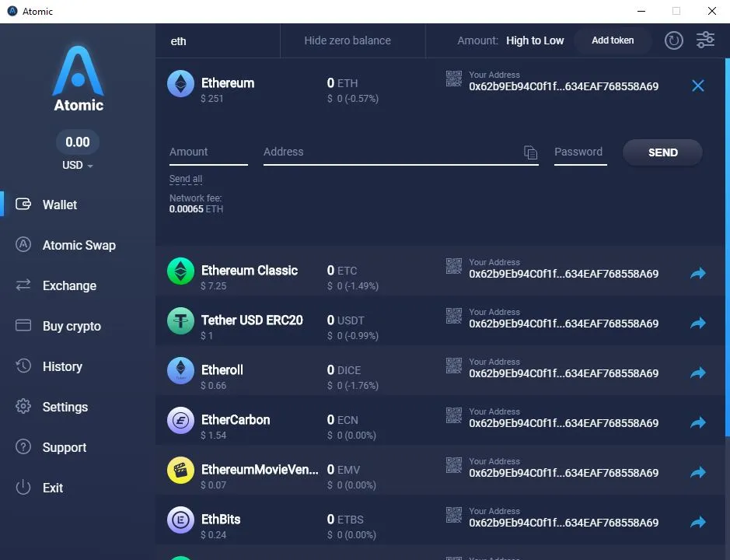Viewport: 730px width, 560px height.
Task: Select the Ethereum Classic name
Action: click(249, 271)
